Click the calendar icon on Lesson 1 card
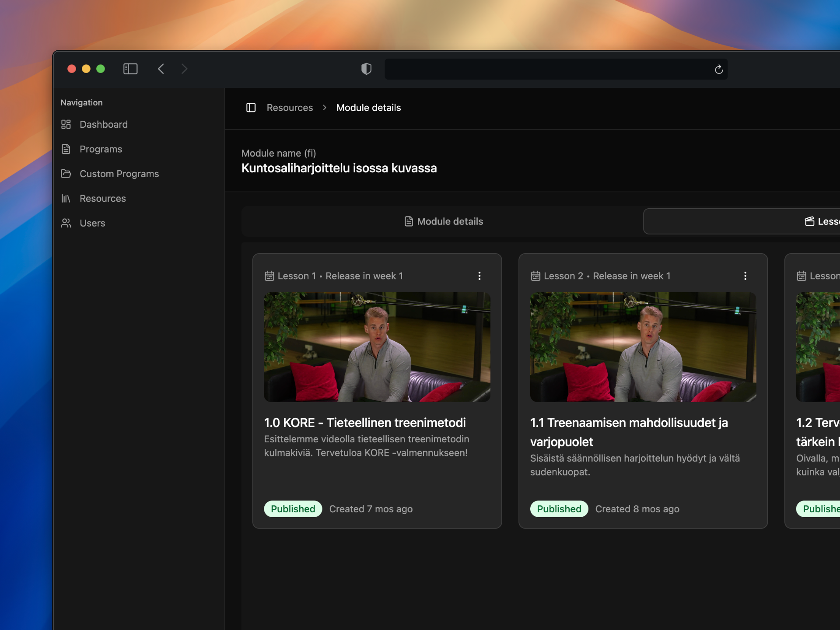 [x=270, y=276]
